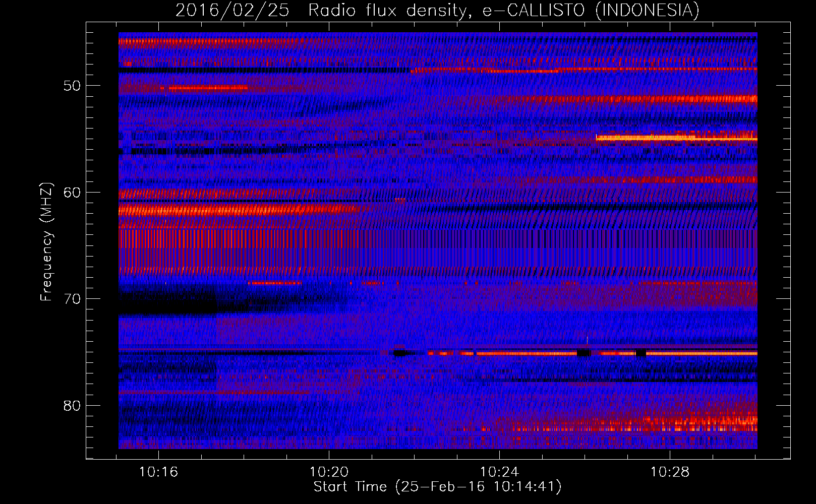Viewport: 816px width, 504px height.
Task: Click the 70 frequency tick label
Action: 72,299
